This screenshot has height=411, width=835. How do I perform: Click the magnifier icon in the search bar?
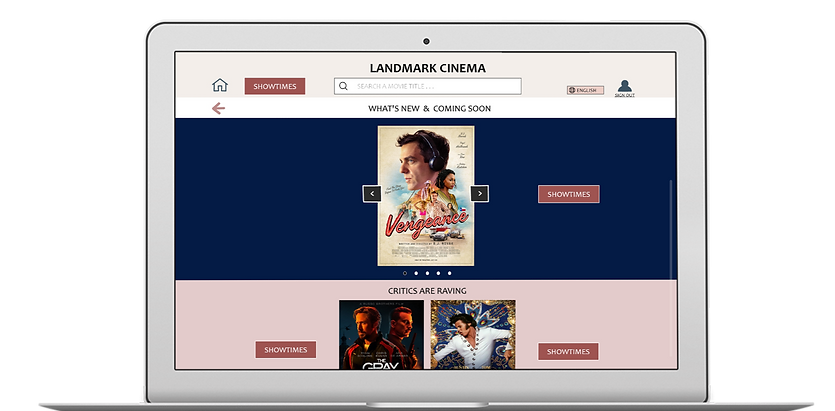343,86
